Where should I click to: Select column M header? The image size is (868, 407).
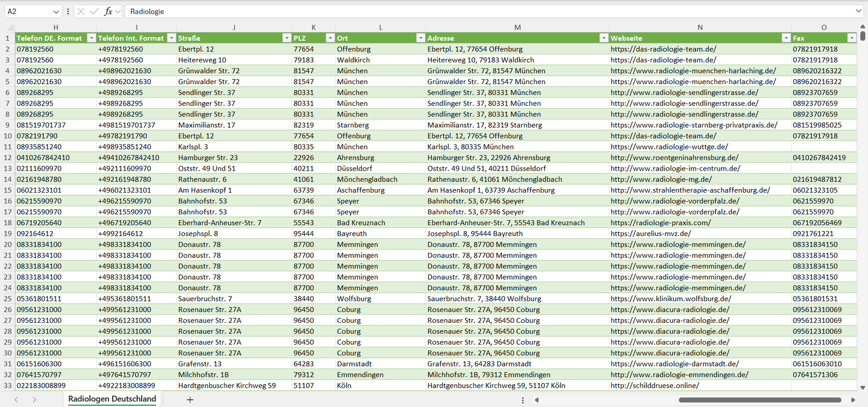point(517,28)
